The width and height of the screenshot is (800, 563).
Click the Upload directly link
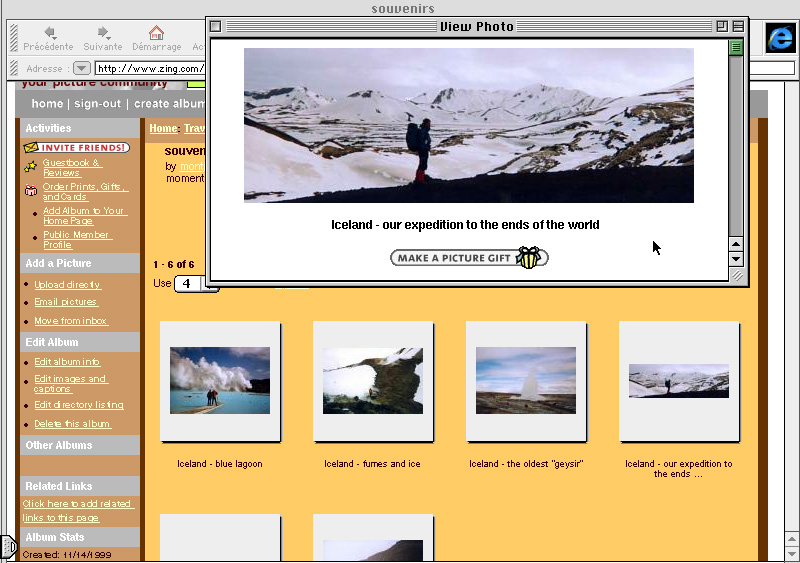(x=67, y=285)
